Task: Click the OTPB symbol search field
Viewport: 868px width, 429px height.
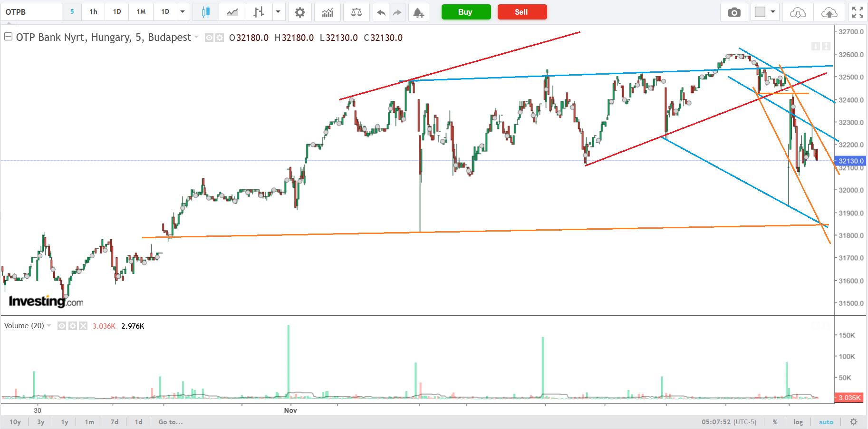Action: 31,12
